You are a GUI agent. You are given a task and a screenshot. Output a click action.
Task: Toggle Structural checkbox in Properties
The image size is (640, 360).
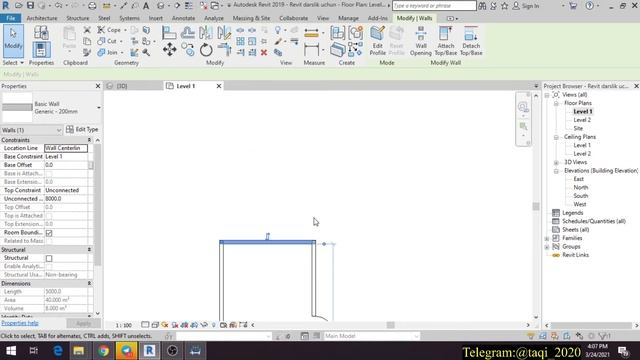coord(49,258)
